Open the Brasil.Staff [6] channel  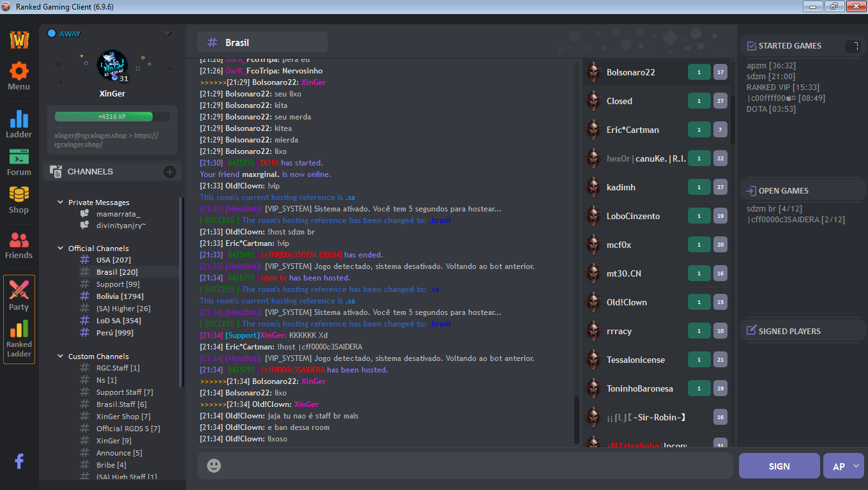click(x=121, y=404)
